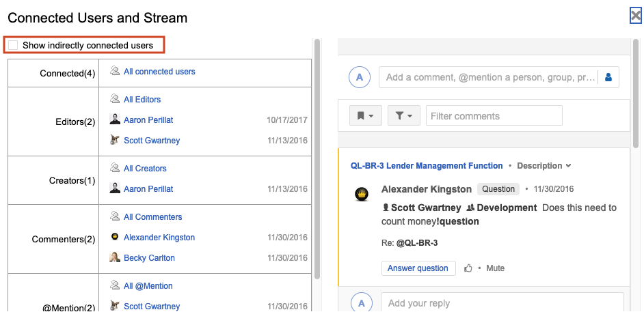Click the user list vertical scrollbar
The width and height of the screenshot is (644, 312).
pyautogui.click(x=317, y=157)
